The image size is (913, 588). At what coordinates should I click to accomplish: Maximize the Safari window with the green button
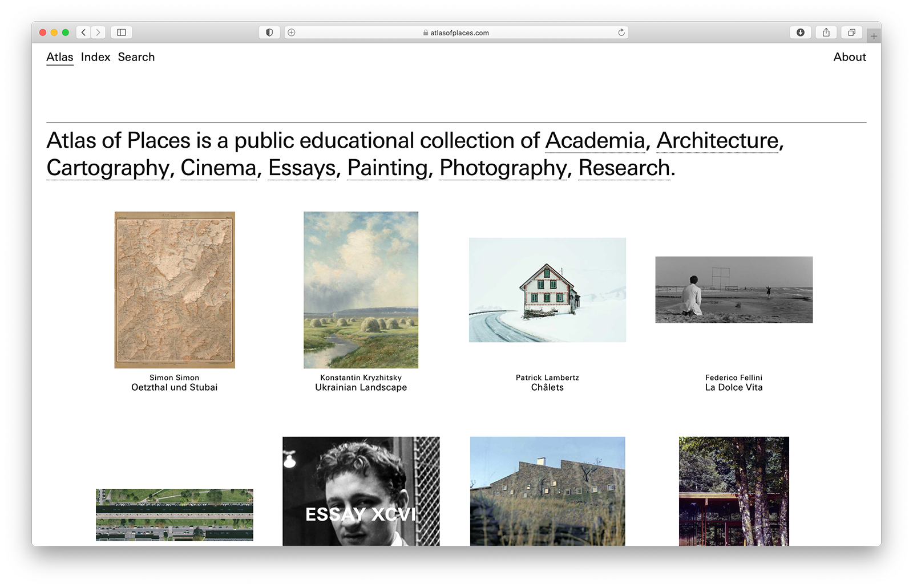pos(66,33)
